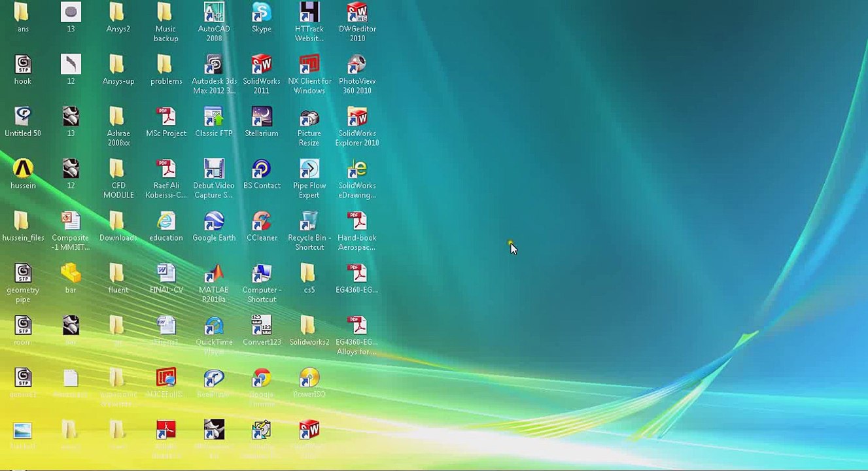Viewport: 868px width, 471px height.
Task: Launch Google Chrome from desktop
Action: click(262, 378)
